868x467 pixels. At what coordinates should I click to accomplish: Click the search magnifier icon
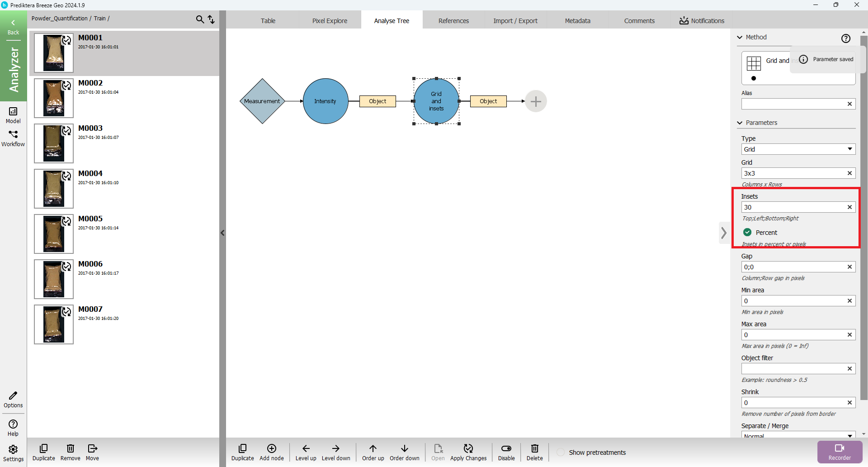(200, 19)
